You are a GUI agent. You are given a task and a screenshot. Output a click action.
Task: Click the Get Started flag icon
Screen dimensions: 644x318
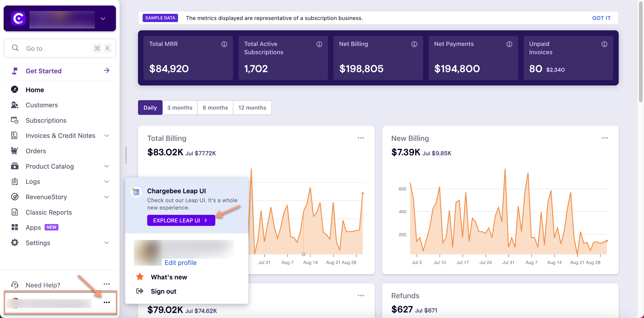[15, 71]
